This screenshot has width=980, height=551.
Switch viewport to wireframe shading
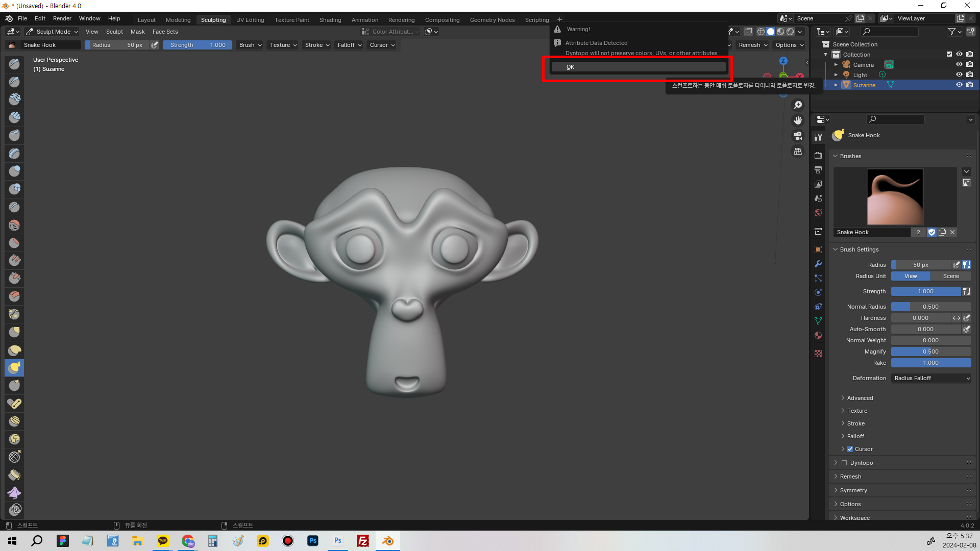click(x=761, y=32)
